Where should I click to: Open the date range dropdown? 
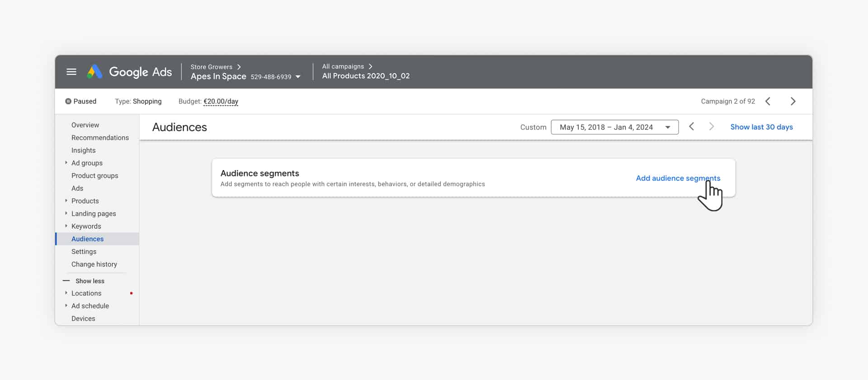click(614, 127)
